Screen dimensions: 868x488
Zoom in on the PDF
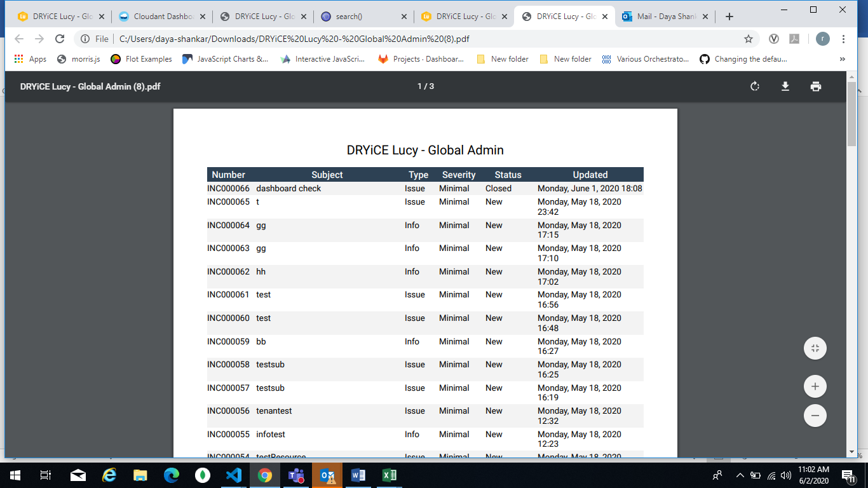coord(815,386)
